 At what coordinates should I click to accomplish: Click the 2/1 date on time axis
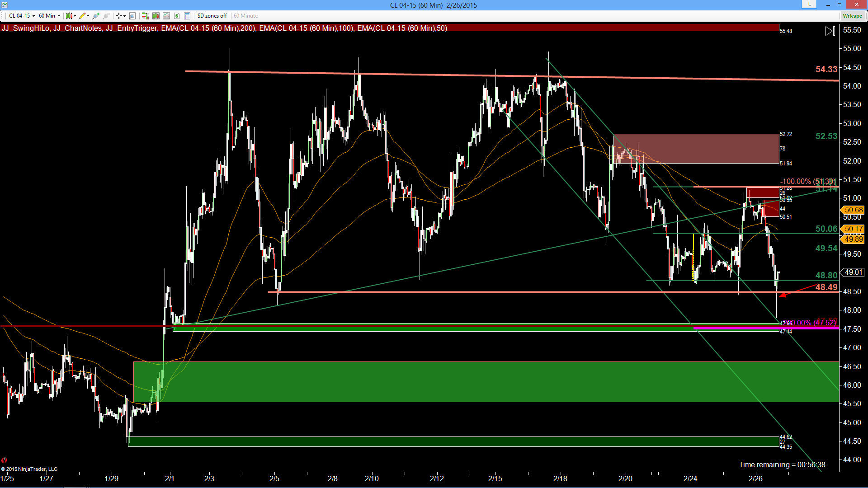point(170,479)
